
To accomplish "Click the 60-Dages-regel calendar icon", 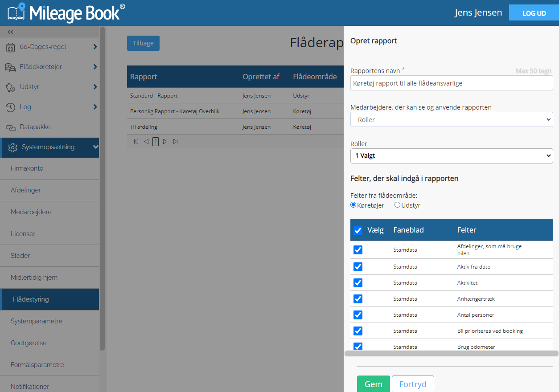I will (10, 47).
